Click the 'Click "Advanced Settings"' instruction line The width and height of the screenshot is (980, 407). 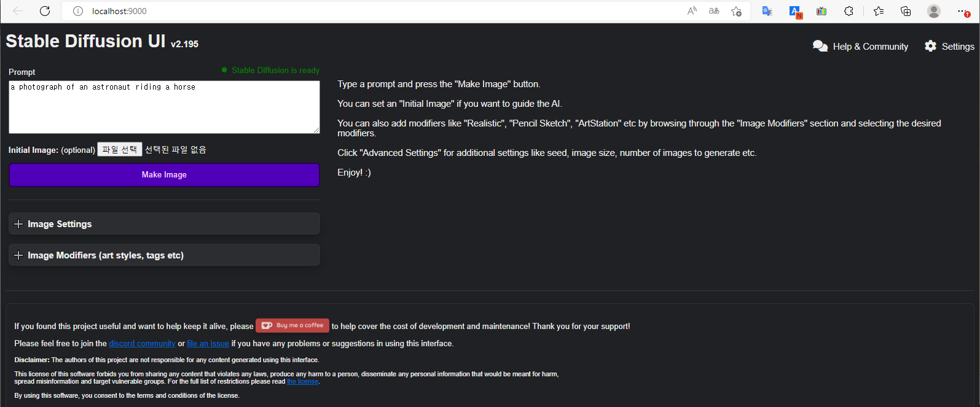[547, 153]
